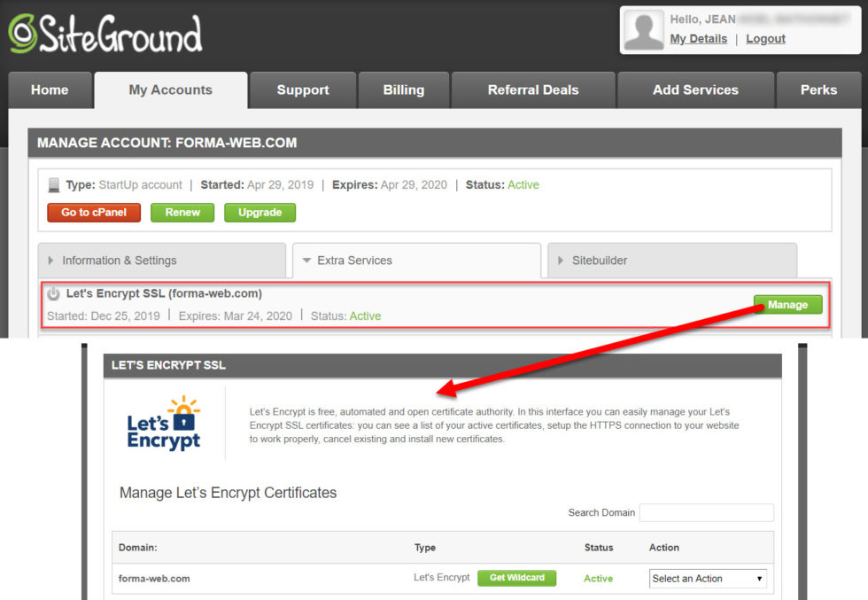Click the green Upgrade button
868x600 pixels.
[x=260, y=212]
